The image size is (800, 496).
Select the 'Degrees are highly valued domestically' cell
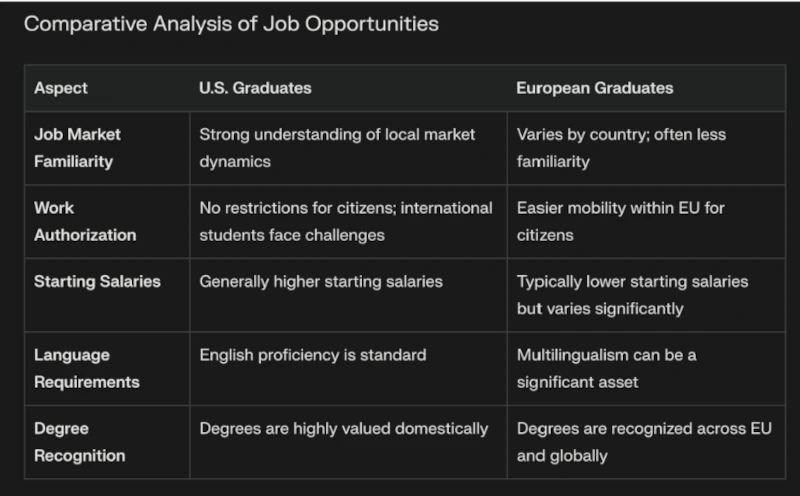pos(344,429)
